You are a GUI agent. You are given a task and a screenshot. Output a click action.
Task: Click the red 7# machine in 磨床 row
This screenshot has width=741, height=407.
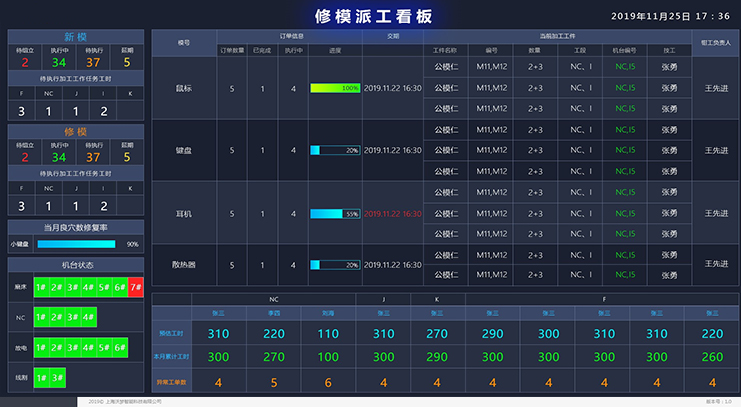point(136,287)
